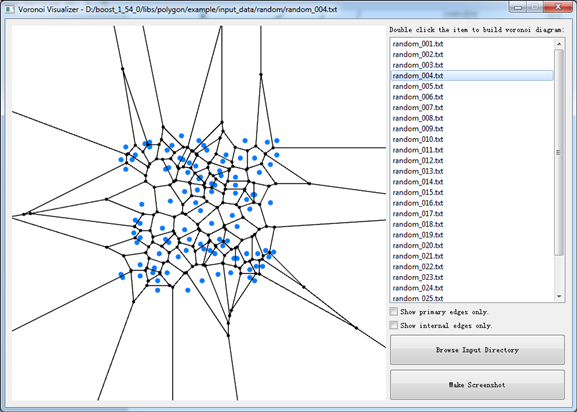Maximize the Voronoi Visualizer window
This screenshot has width=577, height=412.
point(535,7)
